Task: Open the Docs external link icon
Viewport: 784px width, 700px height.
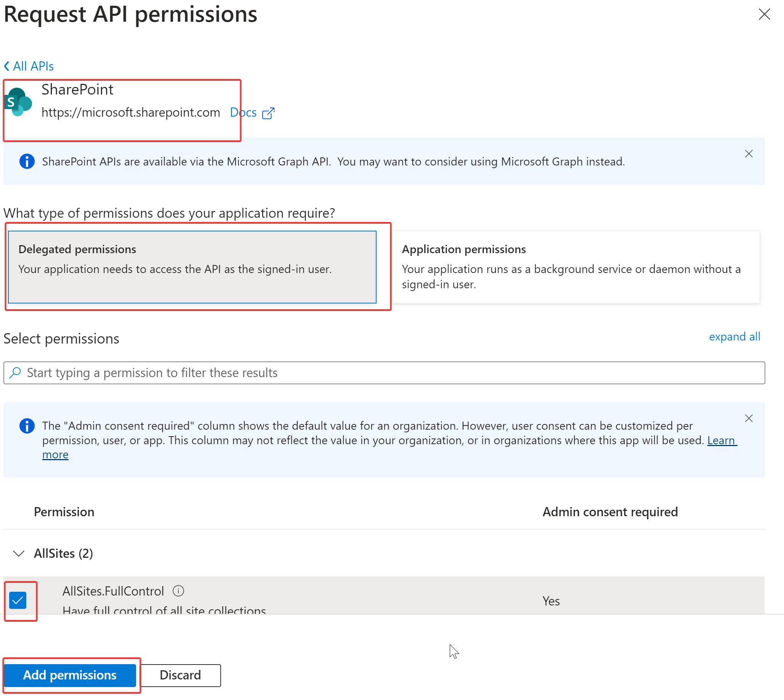Action: pos(268,113)
